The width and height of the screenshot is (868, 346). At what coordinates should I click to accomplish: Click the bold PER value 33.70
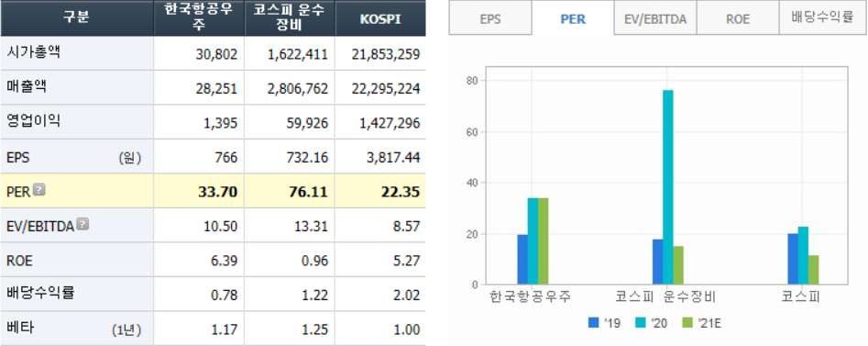(x=218, y=192)
